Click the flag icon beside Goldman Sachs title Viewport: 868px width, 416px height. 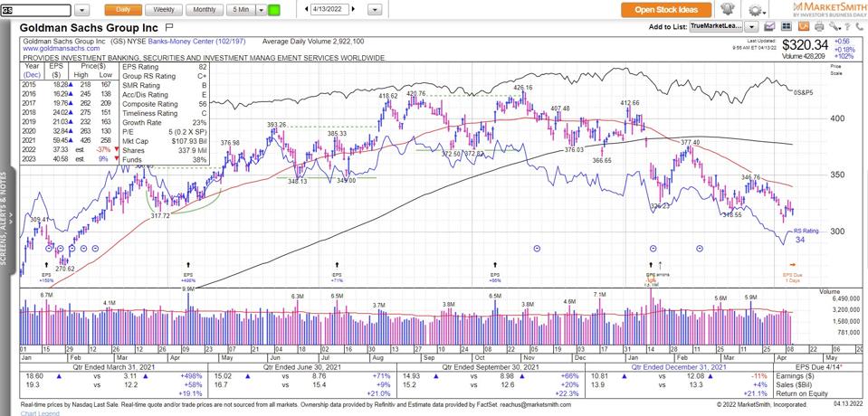tap(168, 27)
